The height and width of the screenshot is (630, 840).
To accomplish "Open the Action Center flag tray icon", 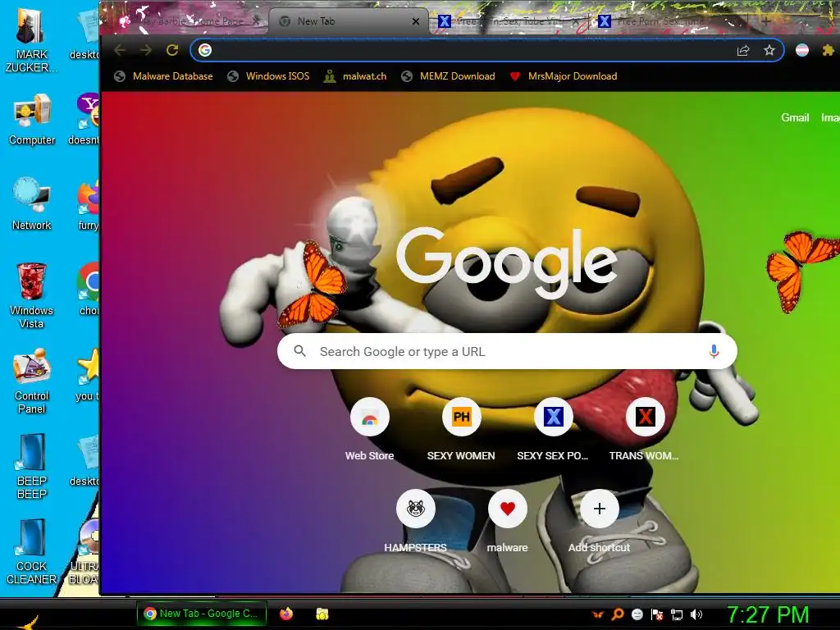I will [x=657, y=614].
